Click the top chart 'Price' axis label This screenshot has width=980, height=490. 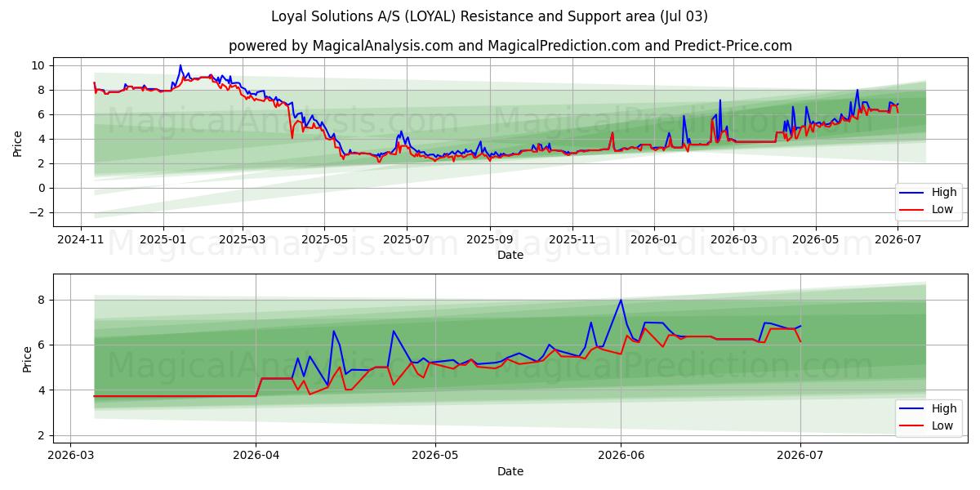point(18,143)
